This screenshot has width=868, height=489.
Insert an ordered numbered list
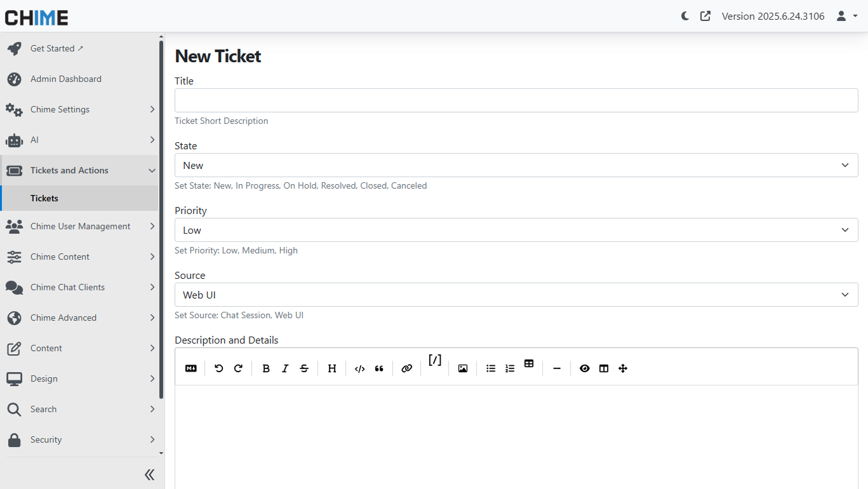pos(510,368)
